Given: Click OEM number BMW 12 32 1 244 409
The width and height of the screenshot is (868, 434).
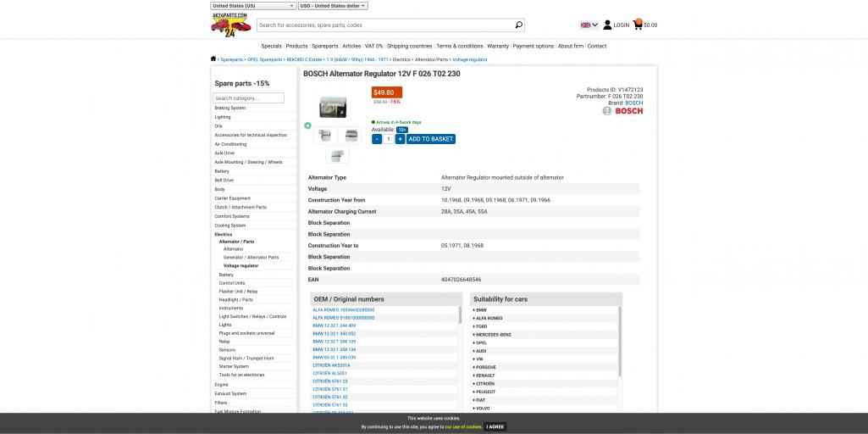Looking at the screenshot, I should (334, 325).
